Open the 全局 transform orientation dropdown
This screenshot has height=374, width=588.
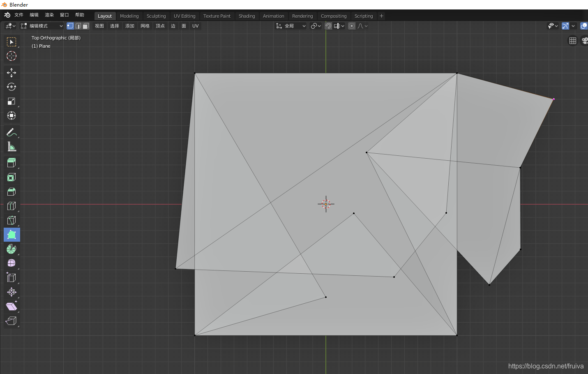click(x=291, y=26)
